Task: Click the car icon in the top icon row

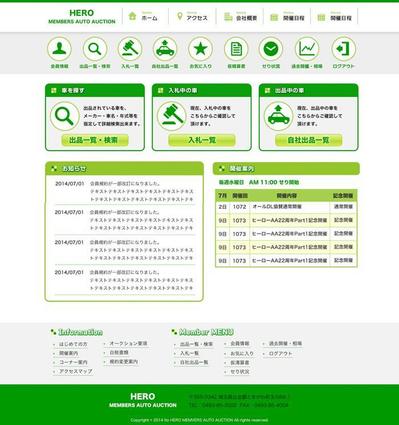Action: pos(165,49)
